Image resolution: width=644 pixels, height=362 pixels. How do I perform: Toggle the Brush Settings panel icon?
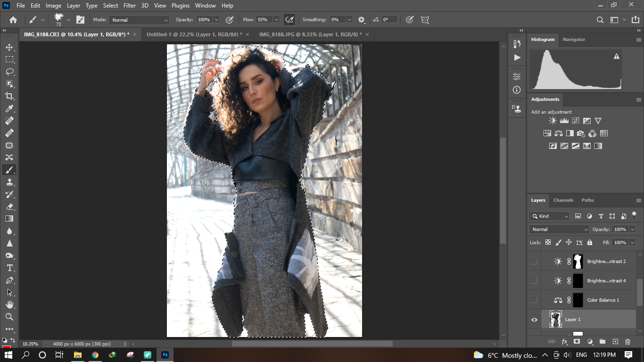[x=81, y=20]
